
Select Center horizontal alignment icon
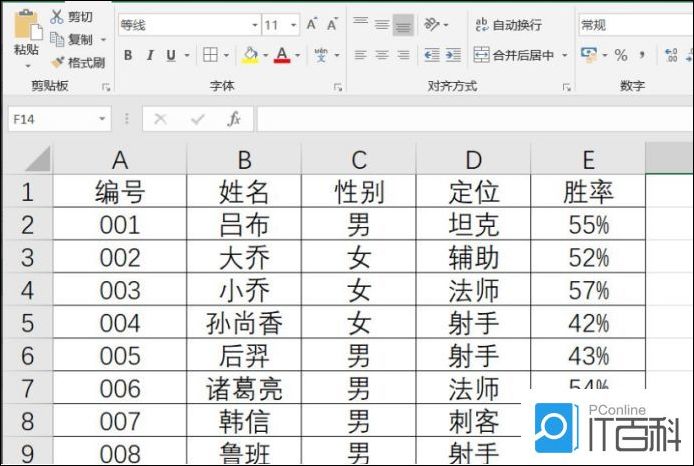click(x=382, y=55)
